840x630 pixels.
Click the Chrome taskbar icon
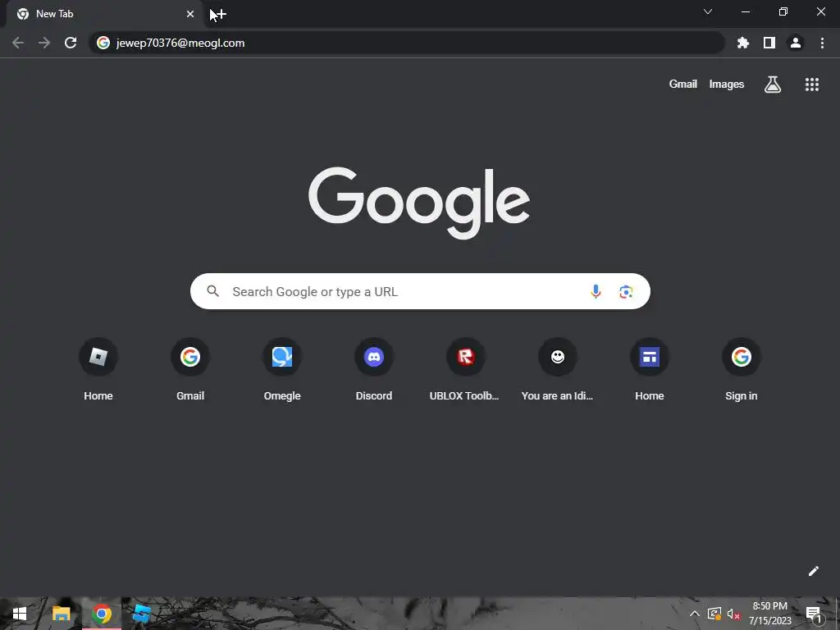click(101, 614)
